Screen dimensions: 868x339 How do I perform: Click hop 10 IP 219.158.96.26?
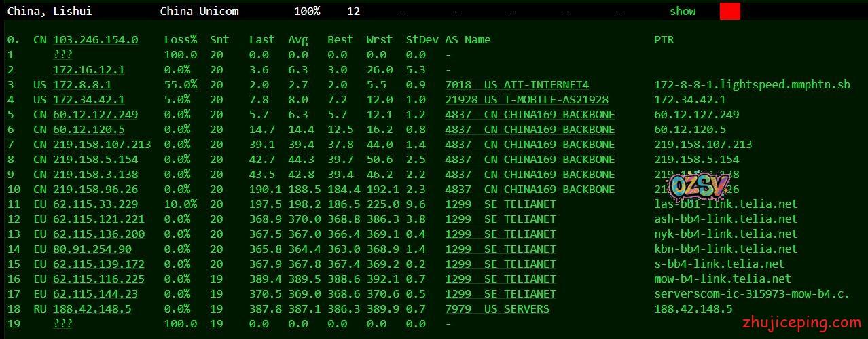pyautogui.click(x=95, y=190)
